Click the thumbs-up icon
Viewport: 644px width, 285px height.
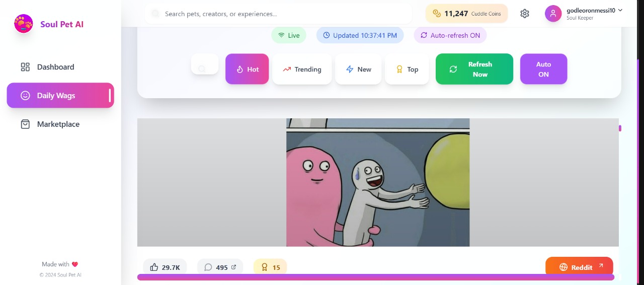[x=154, y=267]
